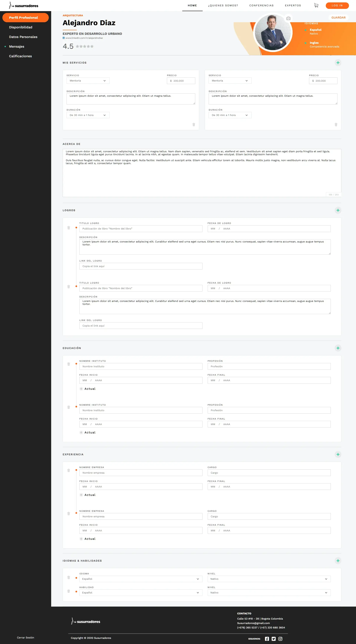This screenshot has width=356, height=644.
Task: Add an entry with Educación plus icon
Action: pos(338,348)
